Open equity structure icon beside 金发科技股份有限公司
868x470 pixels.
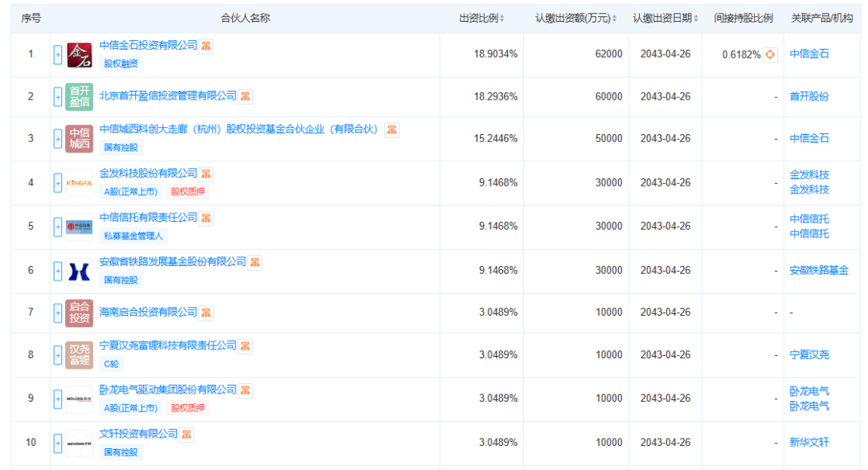(206, 174)
